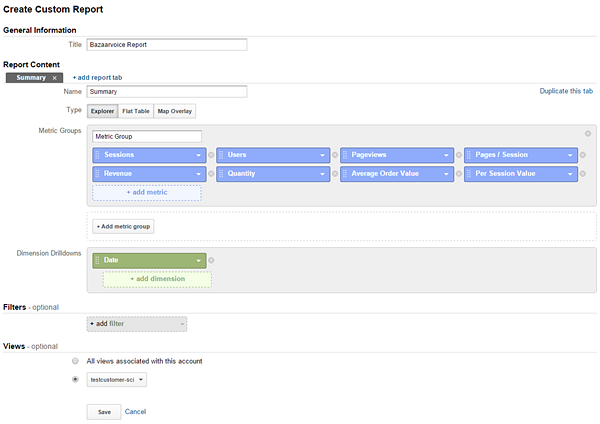Remove the Date dimension with its x icon
Viewport: 600px width, 424px height.
tap(211, 260)
